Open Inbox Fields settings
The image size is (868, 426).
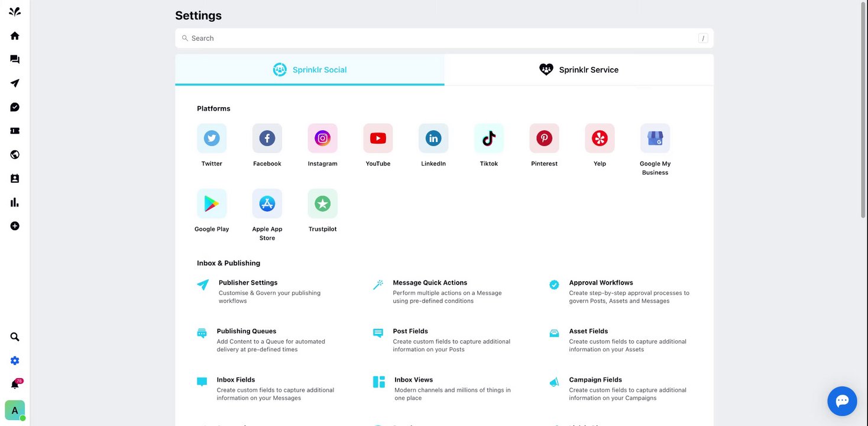[x=236, y=380]
